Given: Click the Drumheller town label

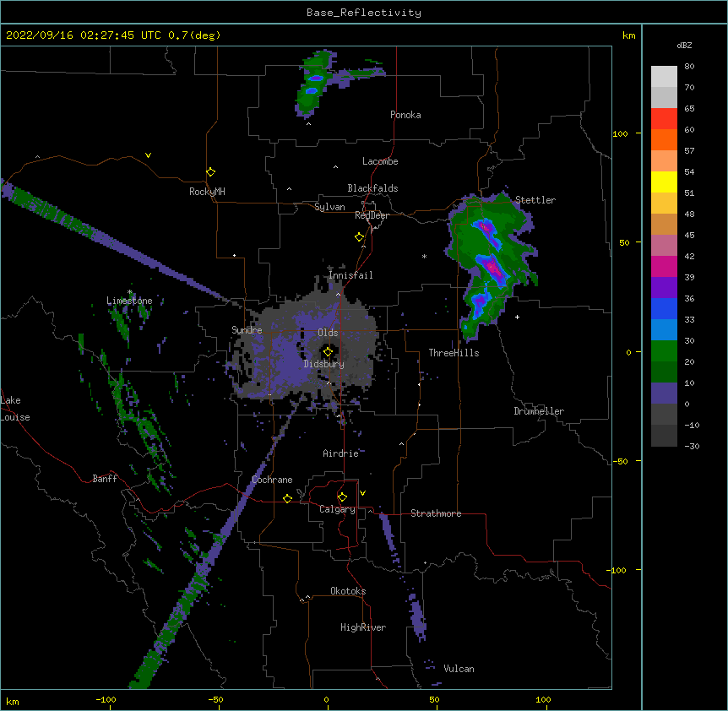Looking at the screenshot, I should click(539, 411).
